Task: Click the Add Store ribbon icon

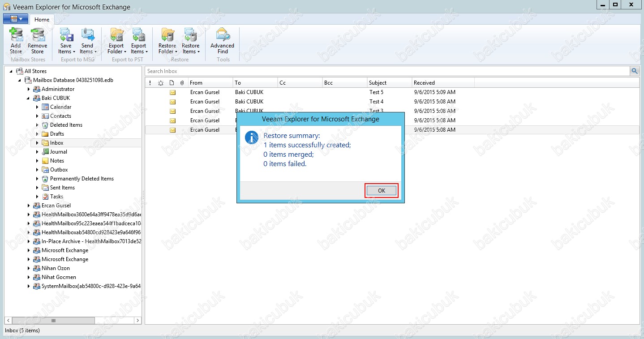Action: 16,41
